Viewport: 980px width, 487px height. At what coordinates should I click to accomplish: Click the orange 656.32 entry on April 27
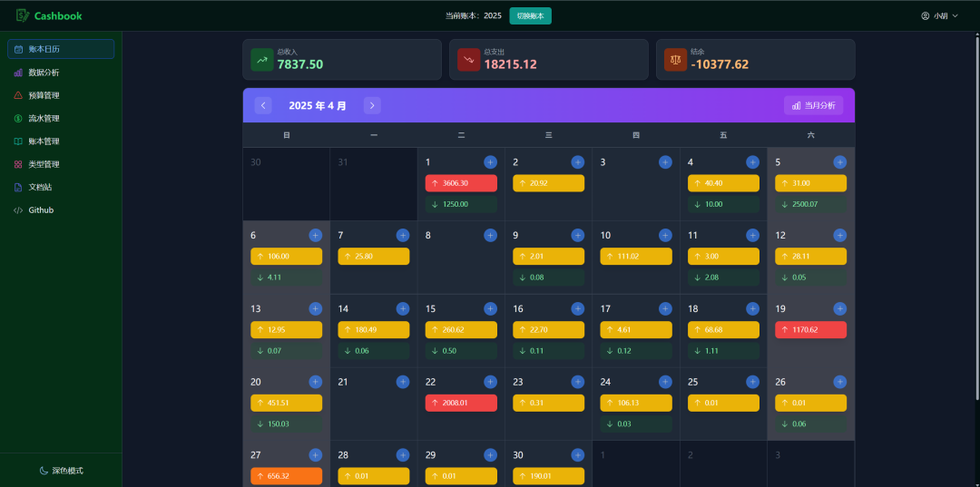[286, 476]
